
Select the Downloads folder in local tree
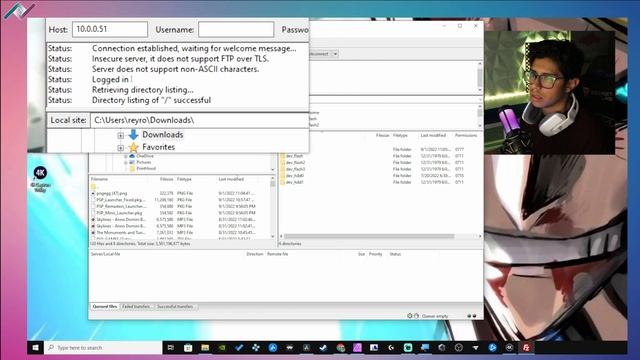tap(162, 135)
